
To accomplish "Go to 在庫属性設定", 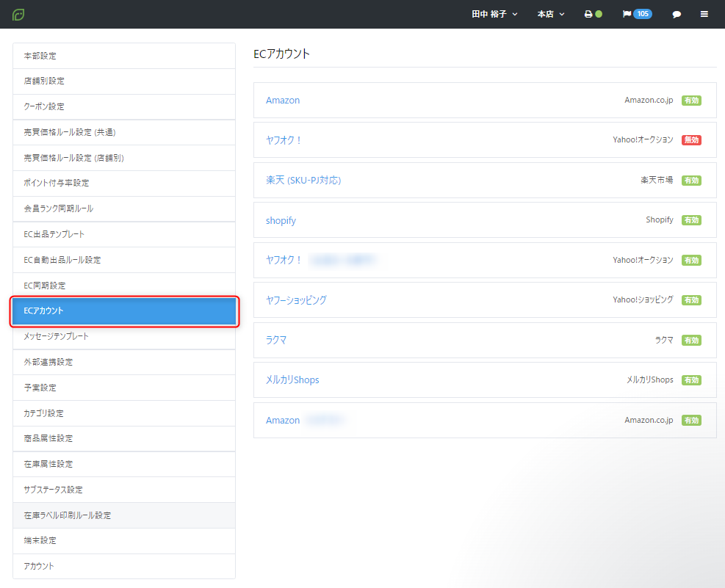I will point(124,464).
